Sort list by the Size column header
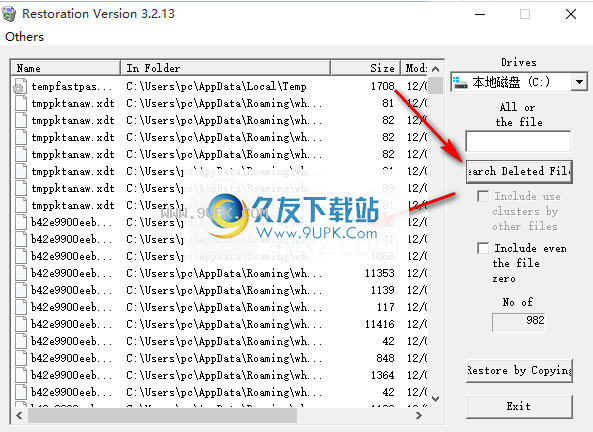 pos(365,68)
